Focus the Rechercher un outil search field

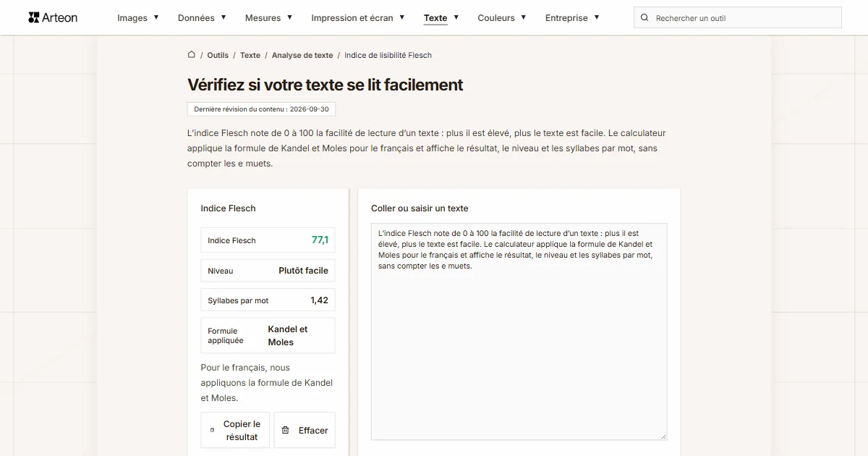click(738, 17)
